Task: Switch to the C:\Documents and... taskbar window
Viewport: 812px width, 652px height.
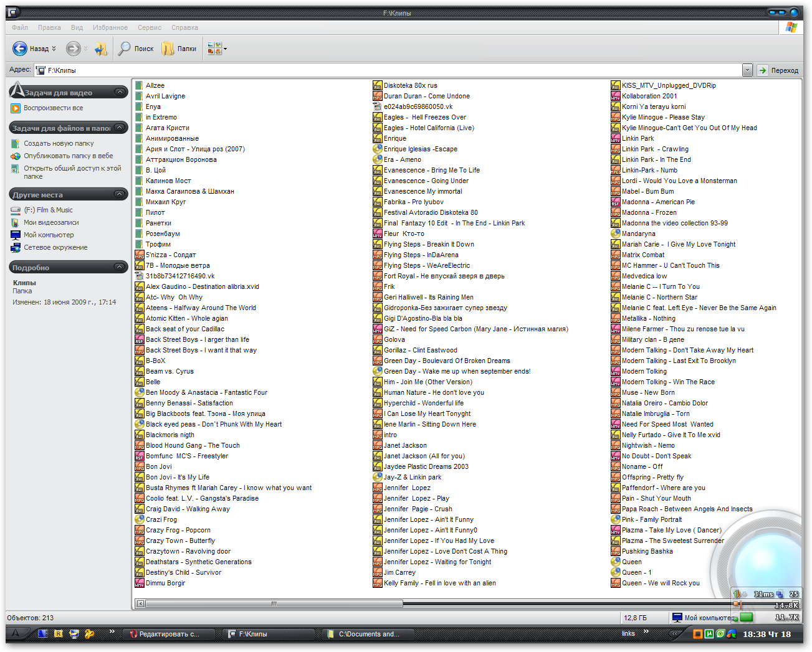Action: (367, 633)
